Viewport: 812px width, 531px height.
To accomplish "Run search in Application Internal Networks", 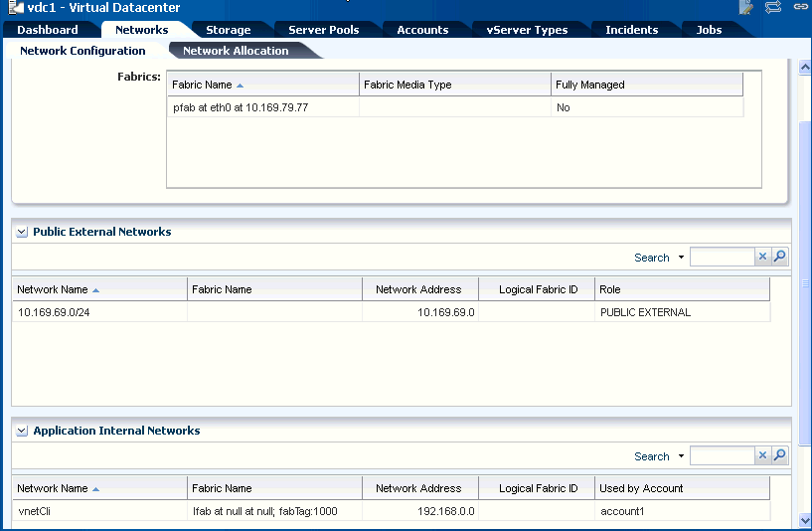I will [779, 455].
